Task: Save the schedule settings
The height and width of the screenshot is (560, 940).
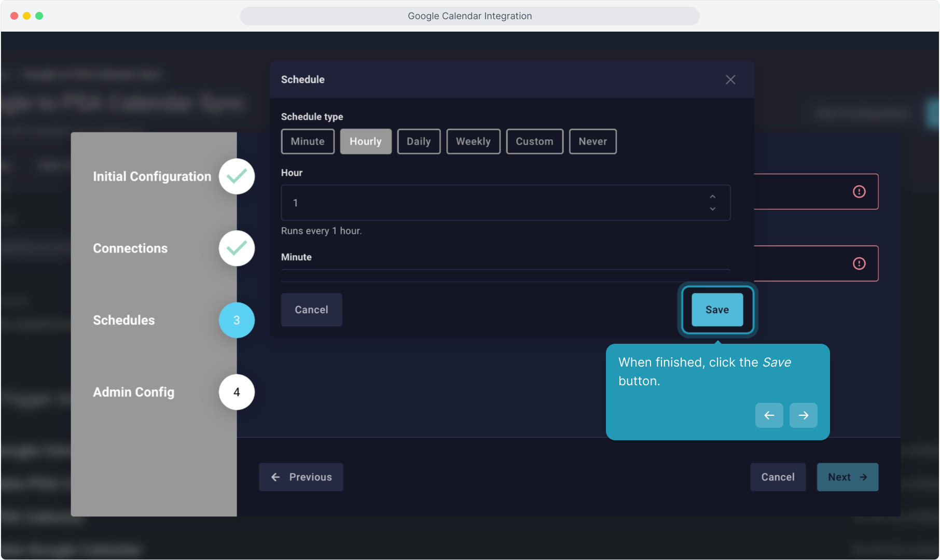Action: click(717, 310)
